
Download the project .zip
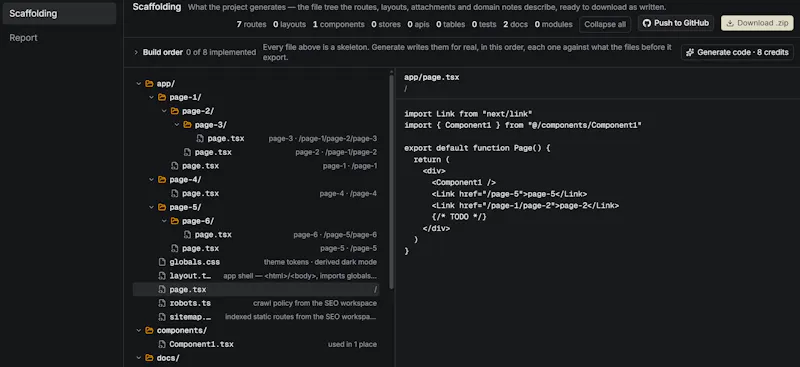(x=757, y=23)
